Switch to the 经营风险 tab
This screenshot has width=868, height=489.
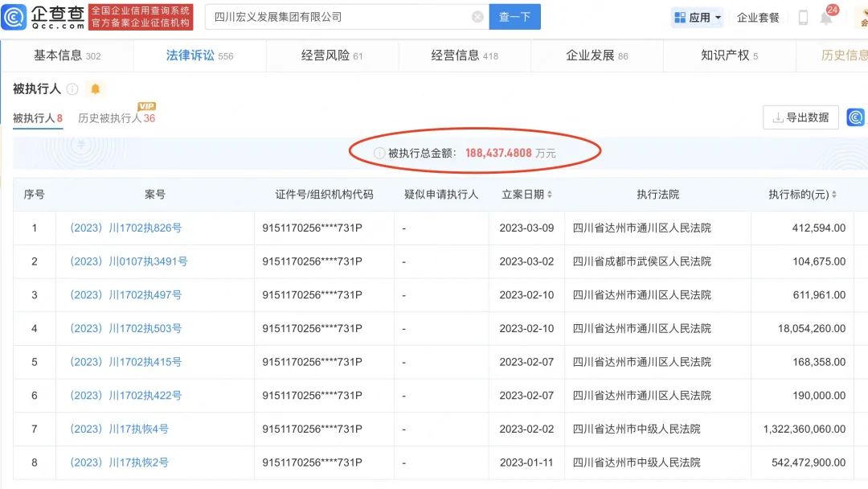(x=332, y=55)
